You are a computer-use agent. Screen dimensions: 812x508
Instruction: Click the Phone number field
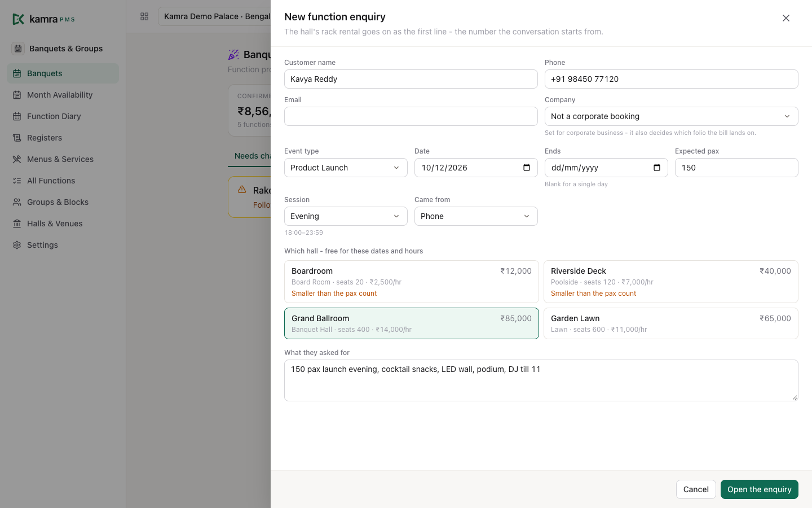tap(671, 79)
